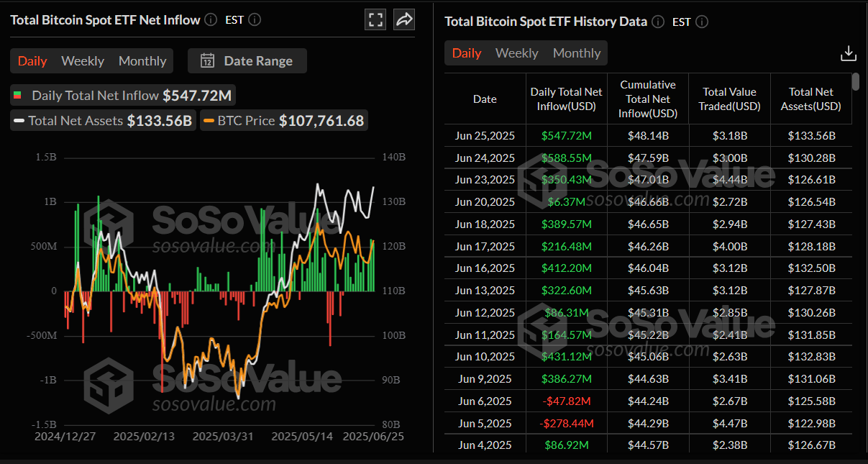Switch to Monthly view in the History Data panel
Image resolution: width=868 pixels, height=464 pixels.
(x=577, y=53)
